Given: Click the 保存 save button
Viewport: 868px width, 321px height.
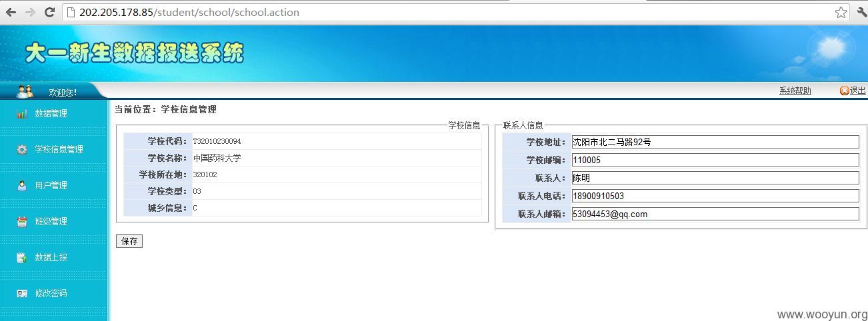Looking at the screenshot, I should [129, 241].
